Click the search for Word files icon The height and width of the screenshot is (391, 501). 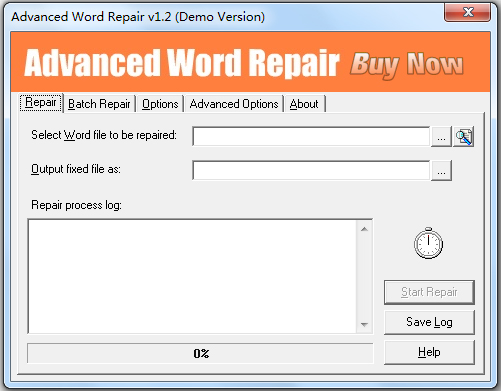pyautogui.click(x=464, y=136)
